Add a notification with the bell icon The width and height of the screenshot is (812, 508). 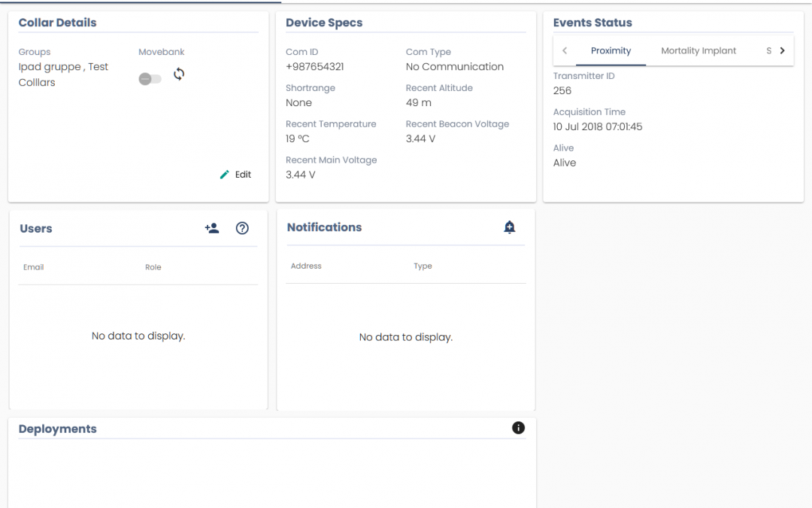pos(510,227)
